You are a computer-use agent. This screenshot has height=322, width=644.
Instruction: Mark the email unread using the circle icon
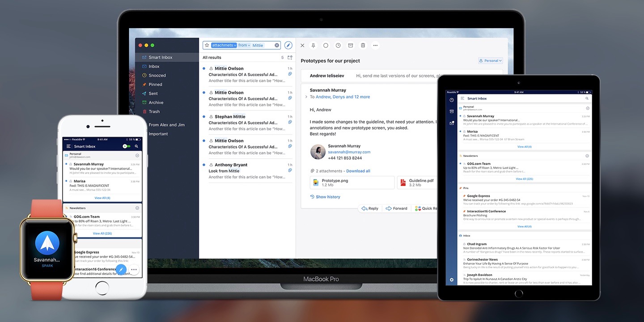(326, 45)
